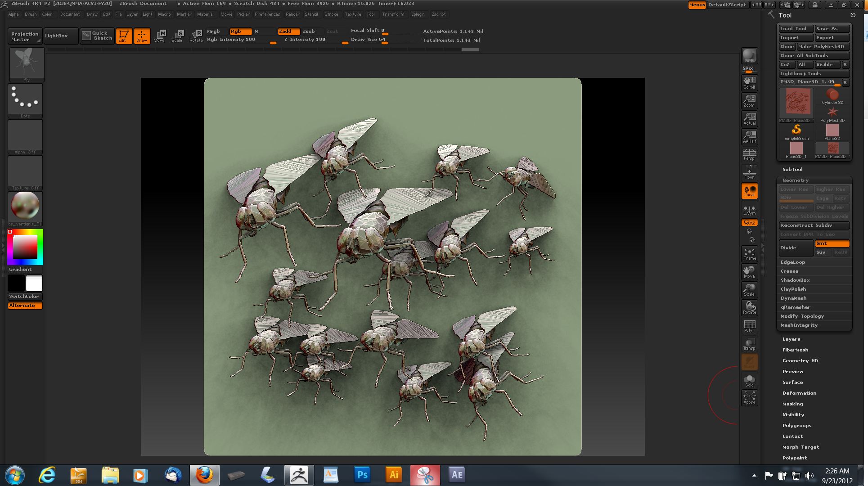Toggle L.Sym local symmetry
The height and width of the screenshot is (486, 868).
click(749, 210)
